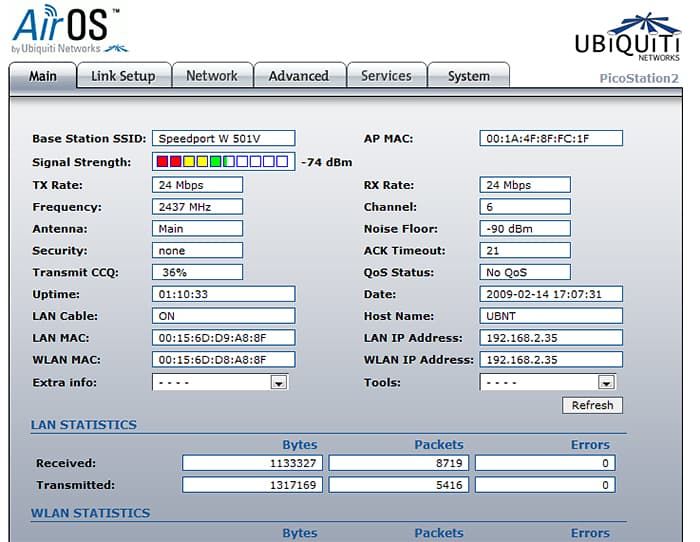Click the Base Station SSID field
The width and height of the screenshot is (700, 542).
[223, 139]
